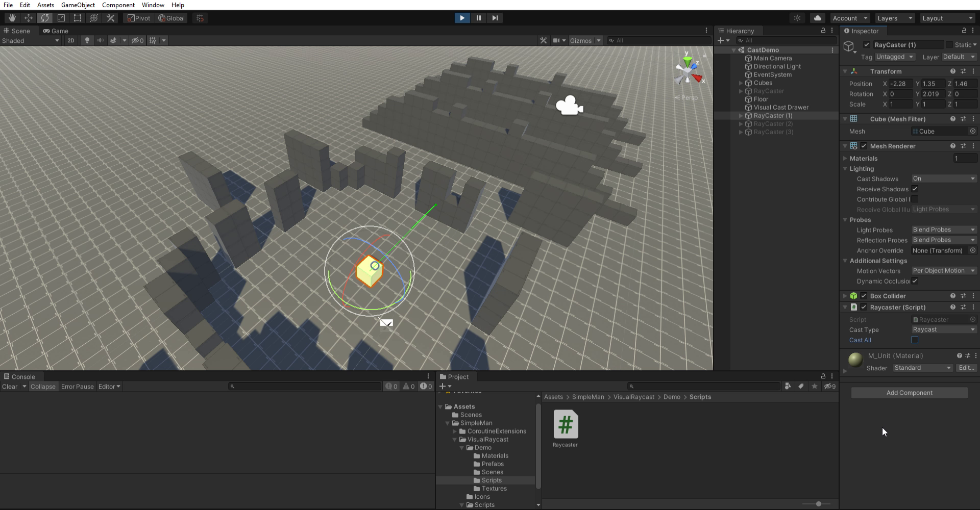Viewport: 980px width, 510px height.
Task: Open Light Probes dropdown
Action: coord(944,229)
